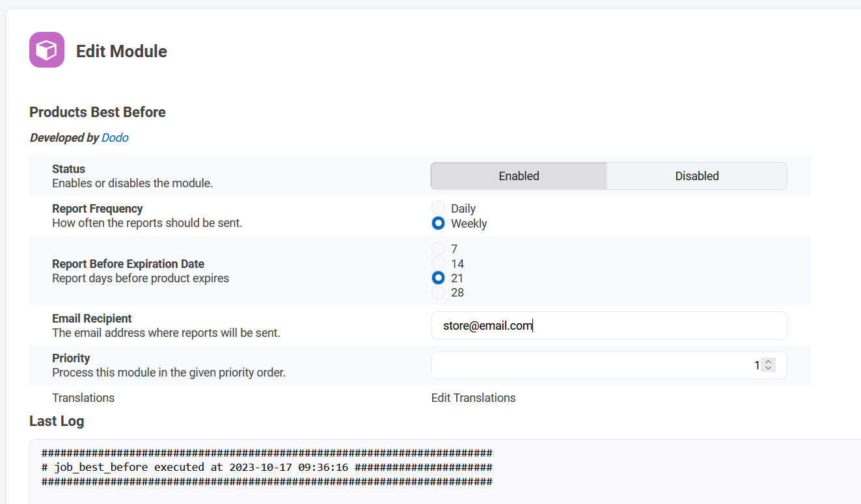Increase Priority with the up arrow
Screen dimensions: 861x504
point(768,362)
